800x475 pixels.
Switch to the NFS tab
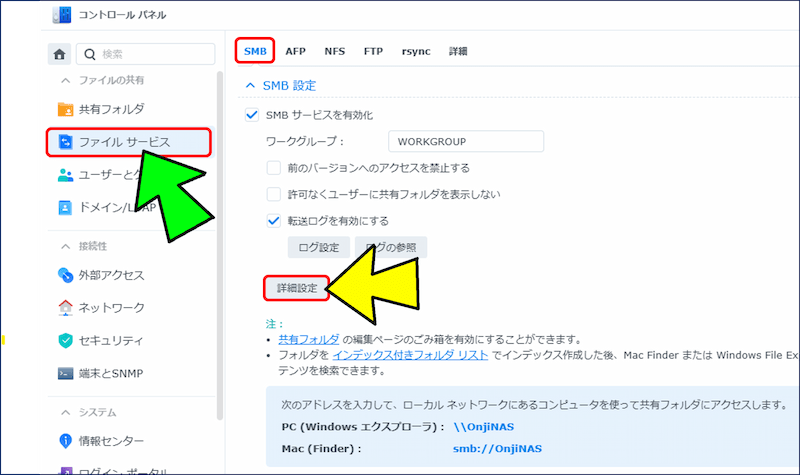pyautogui.click(x=335, y=51)
